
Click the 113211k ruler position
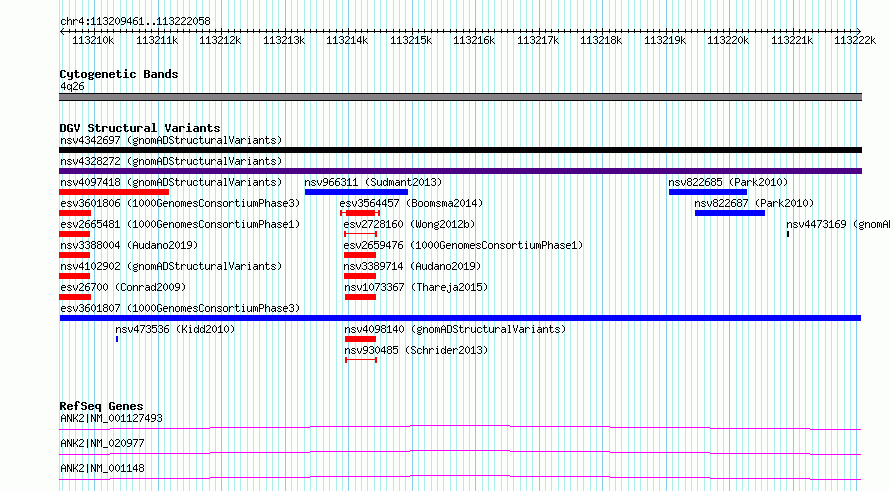(x=157, y=40)
